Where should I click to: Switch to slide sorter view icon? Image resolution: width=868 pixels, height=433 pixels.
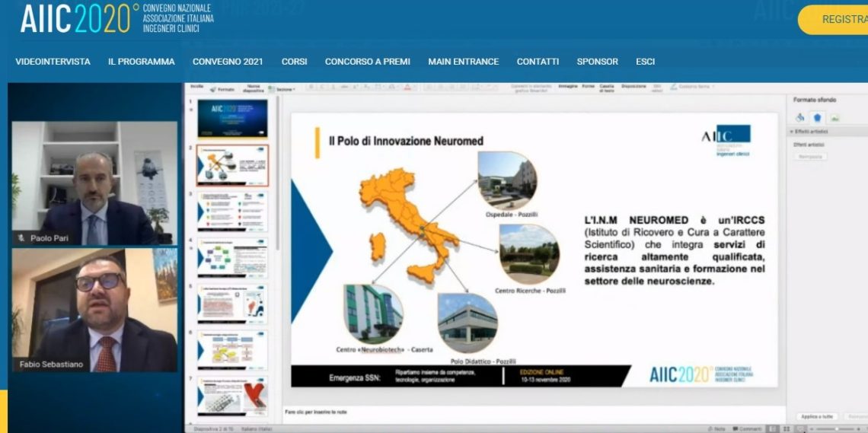point(787,429)
